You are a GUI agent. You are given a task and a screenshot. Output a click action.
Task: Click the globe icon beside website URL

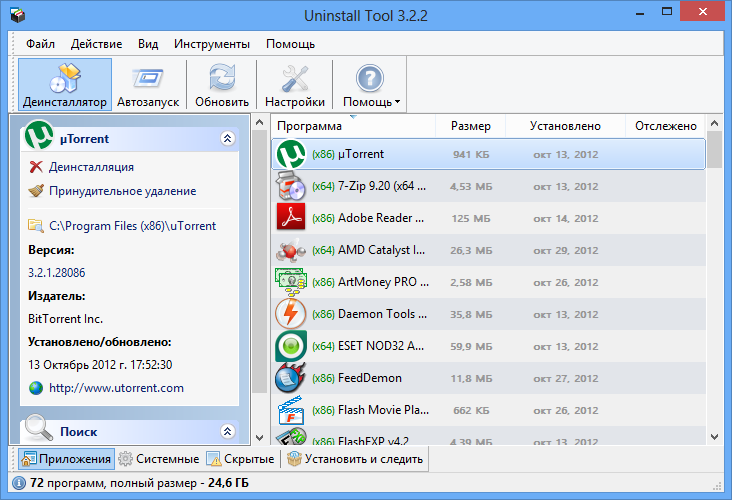[36, 388]
